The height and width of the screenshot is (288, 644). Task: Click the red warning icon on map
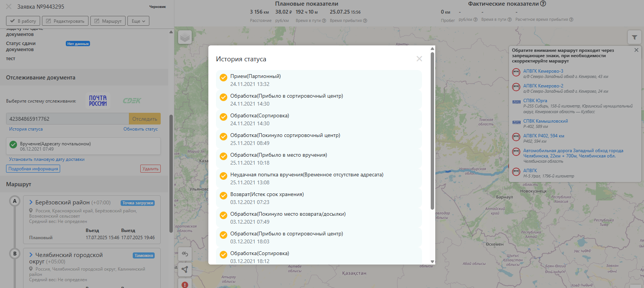tap(185, 284)
